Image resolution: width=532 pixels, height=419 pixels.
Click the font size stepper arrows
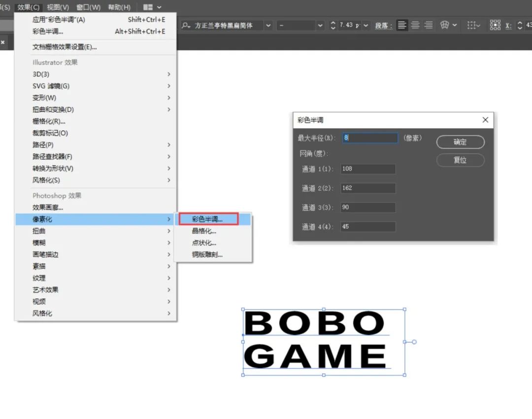[333, 25]
